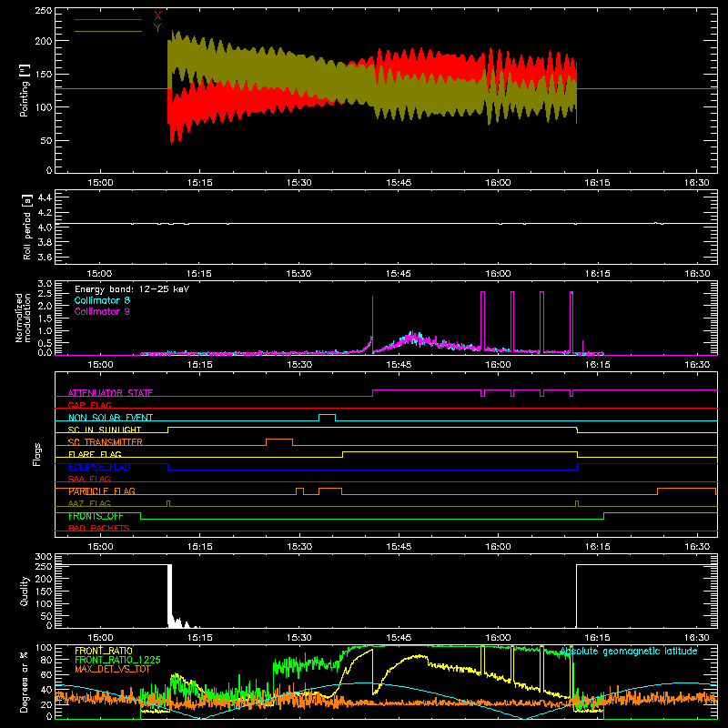
Task: Click the NON_SOLAR_EVENT flag label
Action: pyautogui.click(x=110, y=418)
